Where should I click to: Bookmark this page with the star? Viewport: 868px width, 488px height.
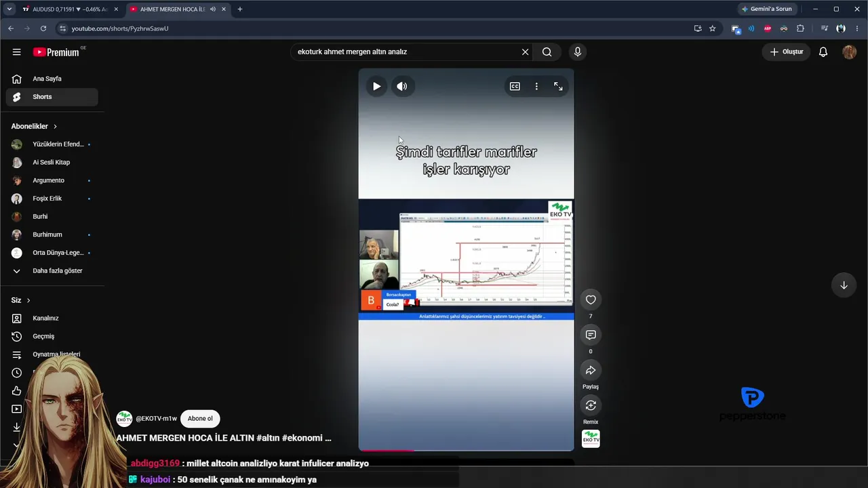coord(713,28)
